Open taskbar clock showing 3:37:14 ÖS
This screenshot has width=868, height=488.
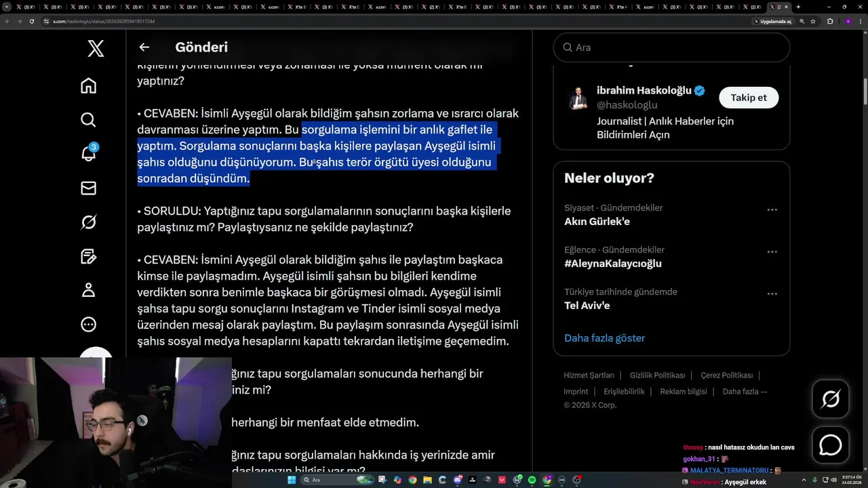850,480
